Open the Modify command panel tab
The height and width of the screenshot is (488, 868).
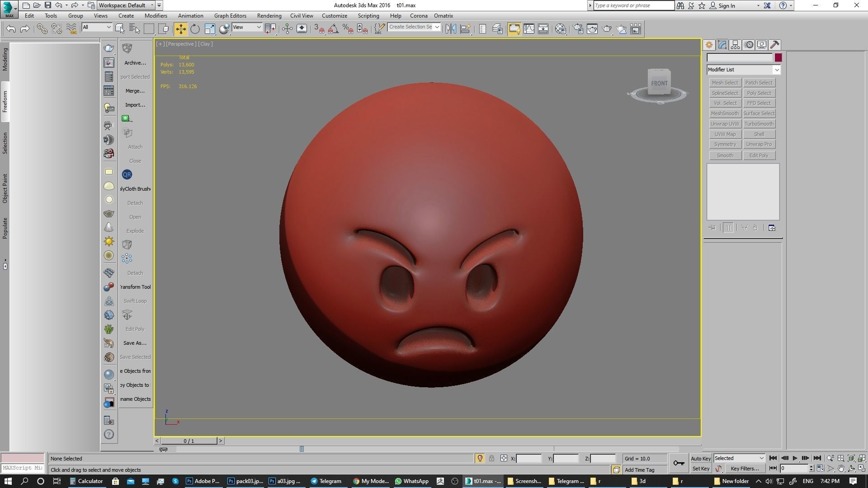[x=722, y=45]
